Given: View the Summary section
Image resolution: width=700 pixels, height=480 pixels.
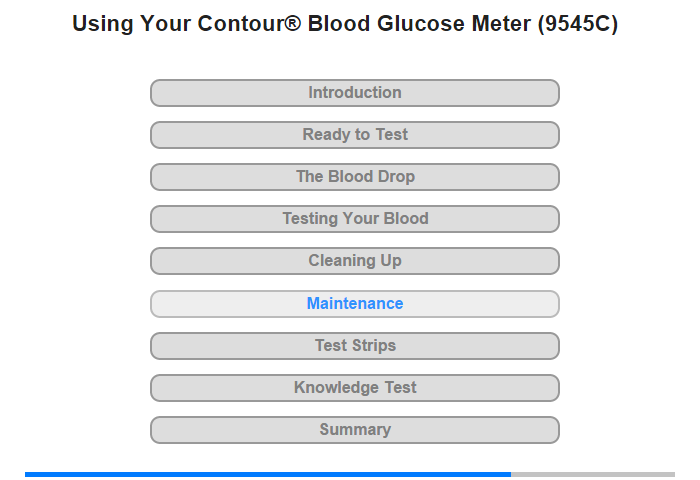Looking at the screenshot, I should [x=354, y=430].
